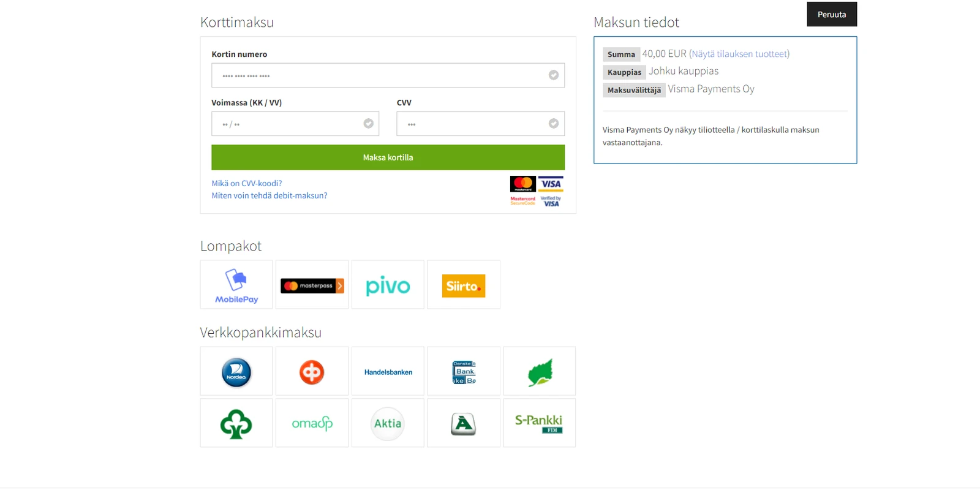Select the Pivo wallet option
This screenshot has height=490, width=980.
tap(388, 285)
